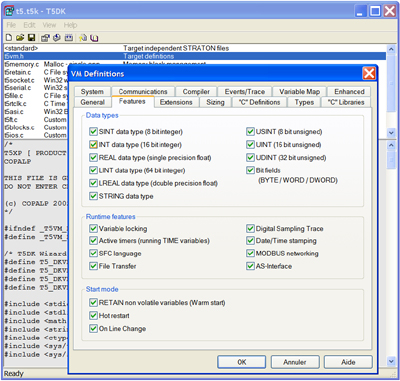Close the VM Definitions dialog
The height and width of the screenshot is (381, 400).
pyautogui.click(x=369, y=73)
